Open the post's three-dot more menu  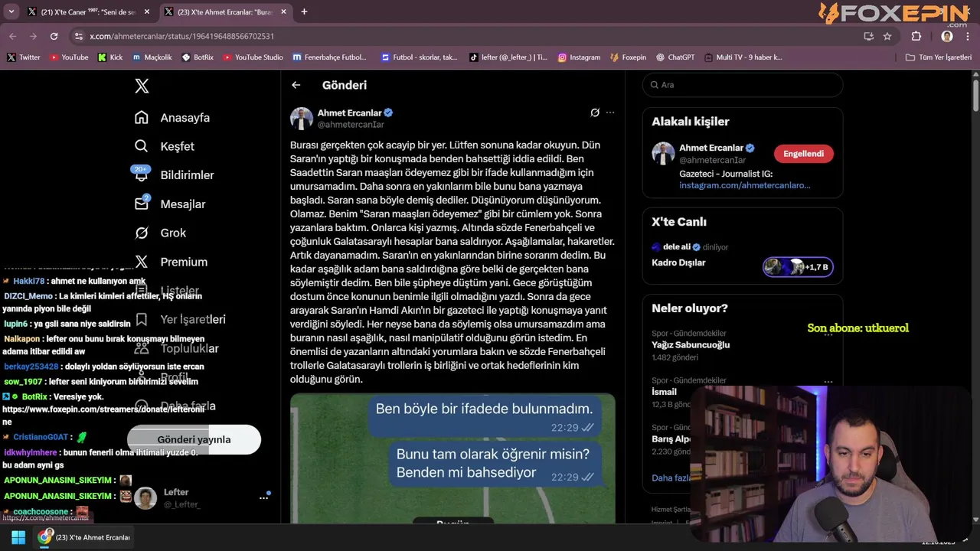(610, 112)
